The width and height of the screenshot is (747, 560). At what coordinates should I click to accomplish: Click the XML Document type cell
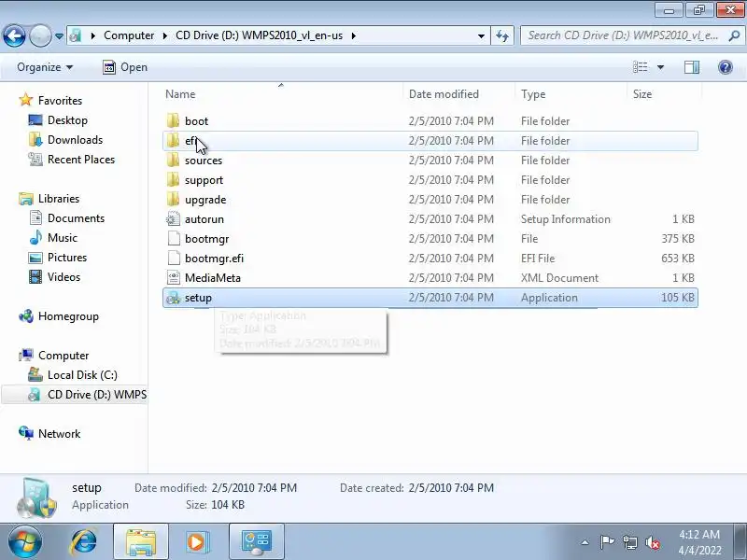click(559, 277)
